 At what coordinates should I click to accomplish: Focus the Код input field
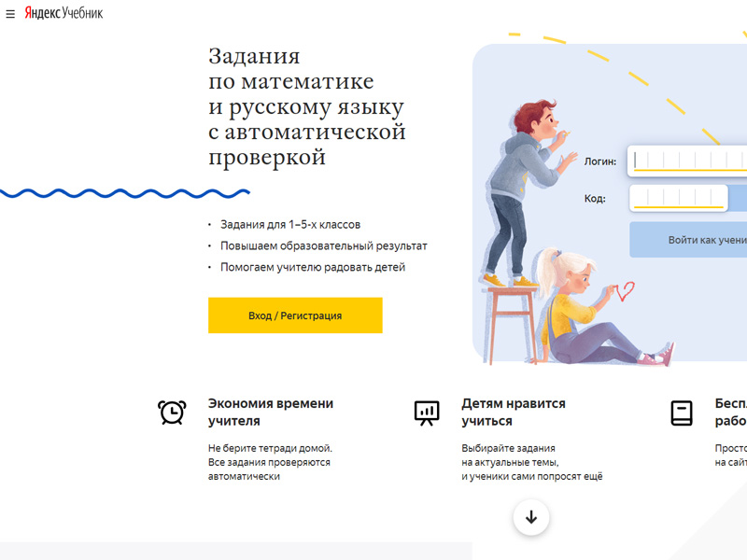[679, 198]
